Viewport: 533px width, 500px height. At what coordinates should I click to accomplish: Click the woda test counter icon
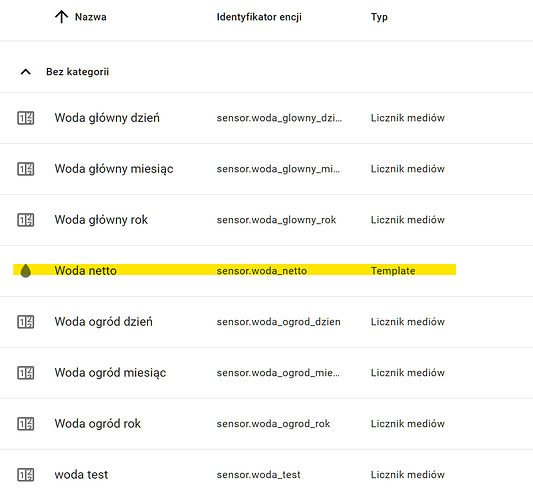pos(25,475)
